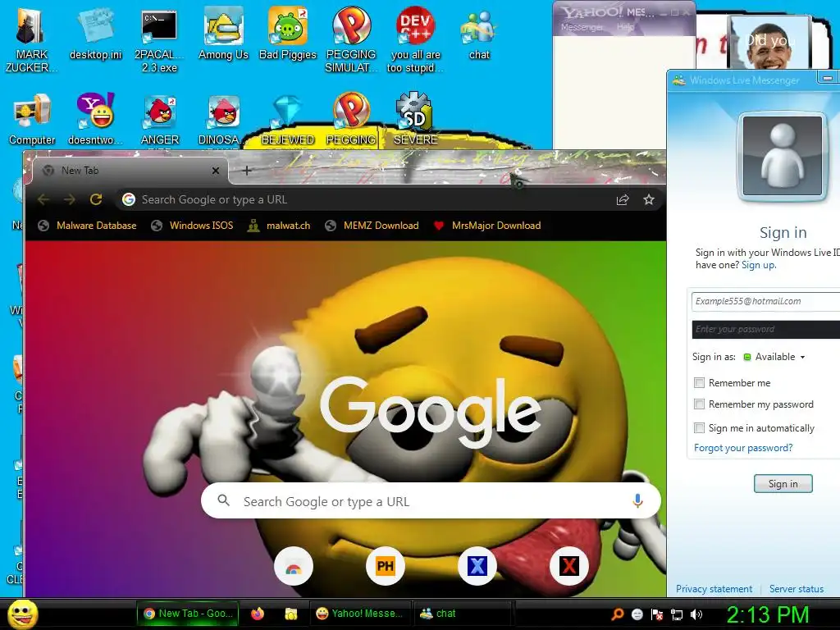
Task: Click the Messenger user avatar picture
Action: tap(782, 156)
